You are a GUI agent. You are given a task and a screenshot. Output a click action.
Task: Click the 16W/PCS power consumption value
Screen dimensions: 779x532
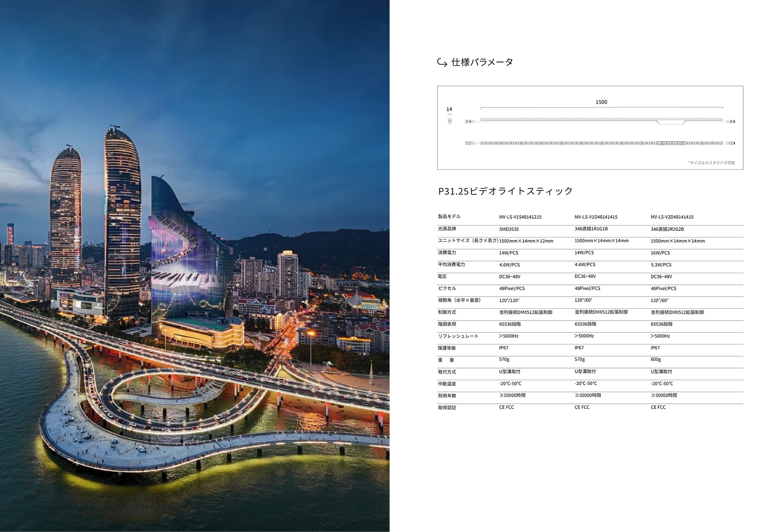click(x=660, y=253)
